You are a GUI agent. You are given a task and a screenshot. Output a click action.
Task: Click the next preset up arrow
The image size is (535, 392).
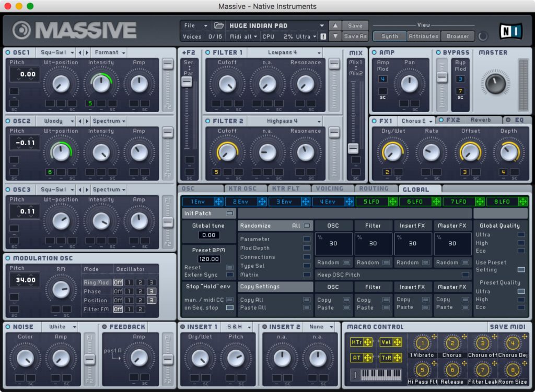335,26
